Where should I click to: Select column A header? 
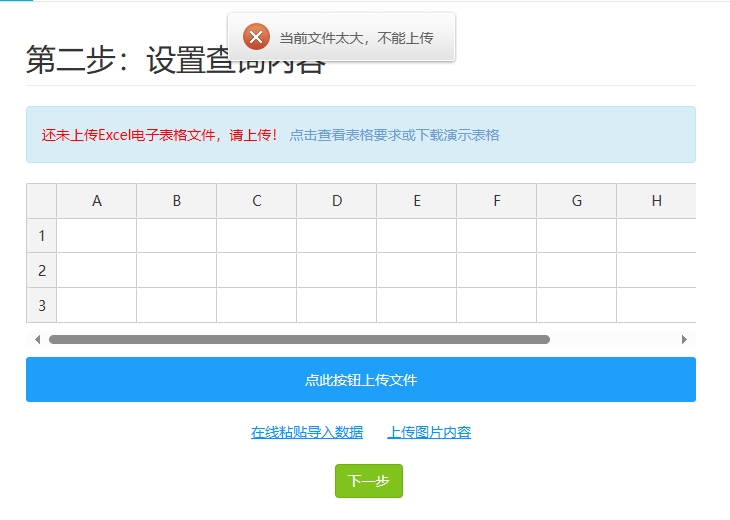pos(97,201)
